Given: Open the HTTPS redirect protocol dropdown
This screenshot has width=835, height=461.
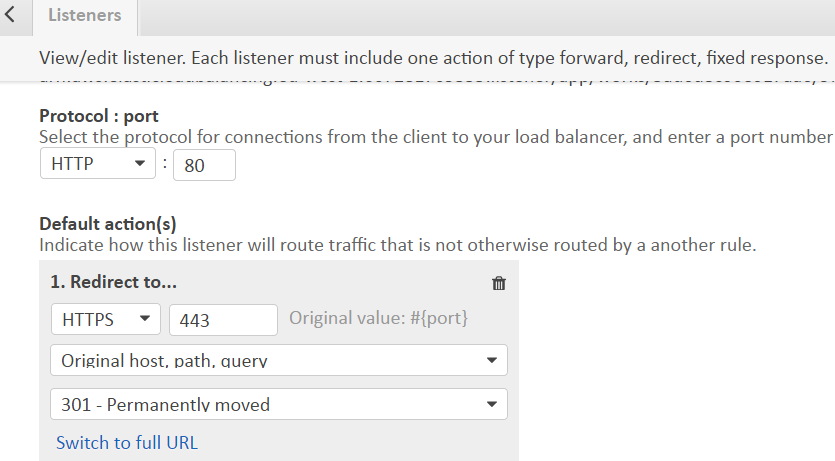Looking at the screenshot, I should pyautogui.click(x=106, y=319).
